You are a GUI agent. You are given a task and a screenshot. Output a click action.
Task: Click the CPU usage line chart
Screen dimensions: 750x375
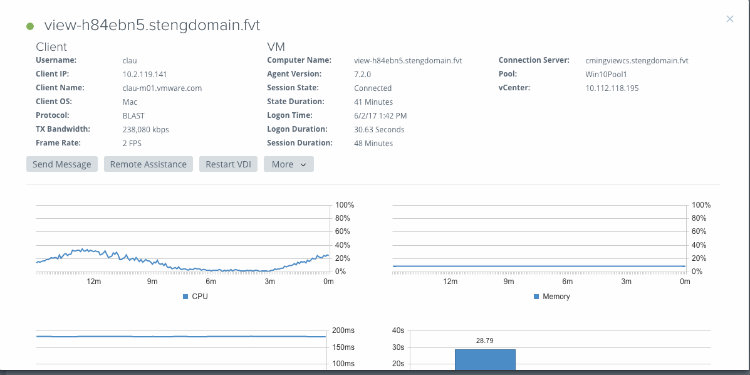183,261
